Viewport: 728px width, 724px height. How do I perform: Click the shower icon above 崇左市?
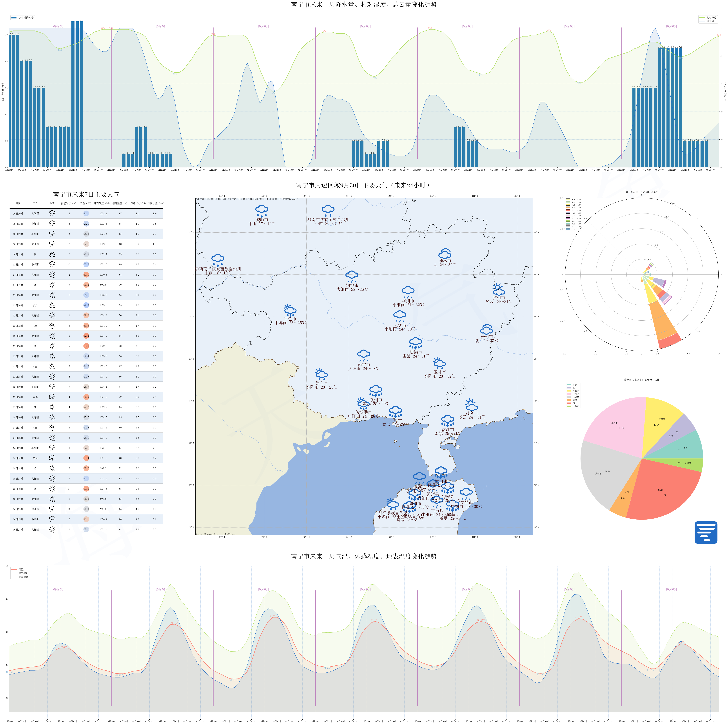(x=321, y=374)
